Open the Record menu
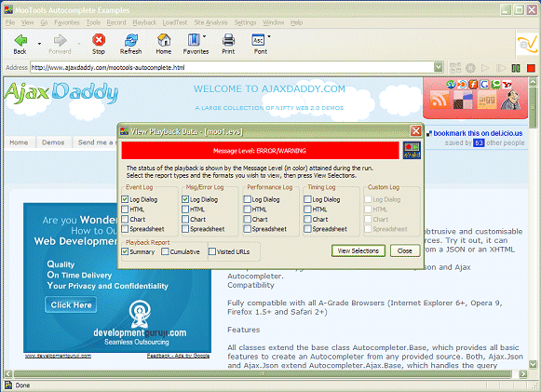This screenshot has height=392, width=541. tap(116, 22)
